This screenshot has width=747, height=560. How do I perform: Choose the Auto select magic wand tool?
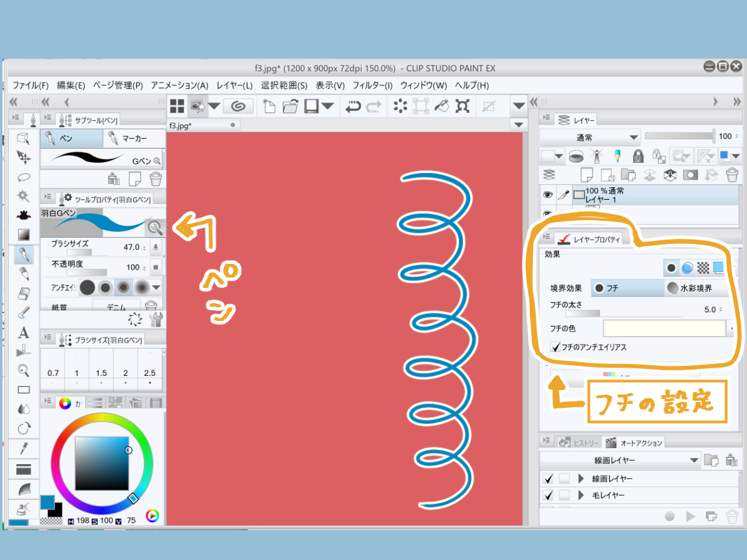coord(24,196)
